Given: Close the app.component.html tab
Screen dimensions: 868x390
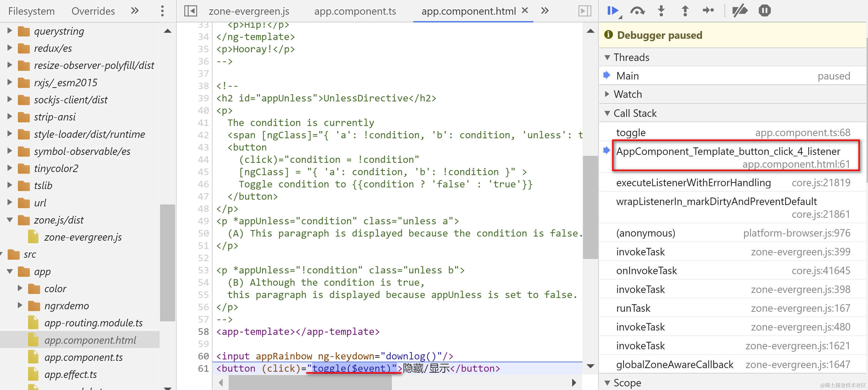Looking at the screenshot, I should [525, 10].
